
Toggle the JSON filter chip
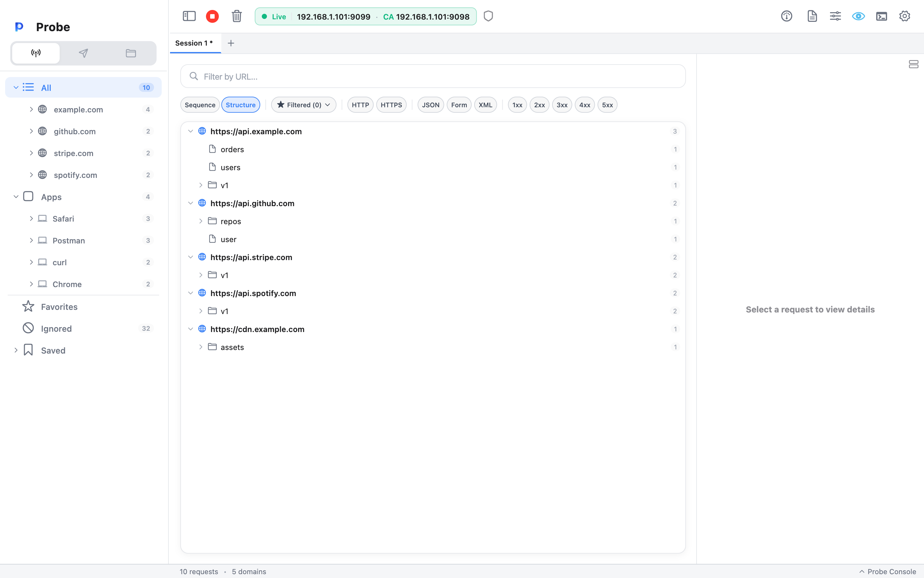(430, 105)
